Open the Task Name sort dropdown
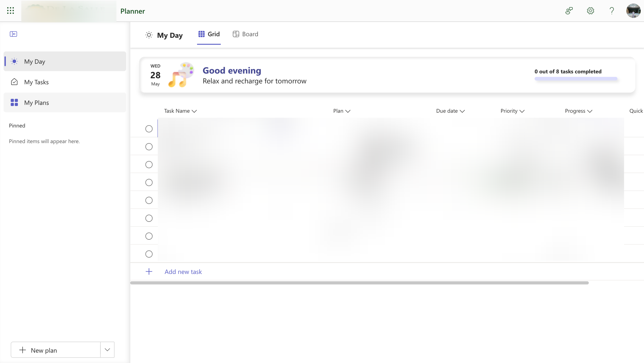Image resolution: width=644 pixels, height=363 pixels. [x=194, y=111]
